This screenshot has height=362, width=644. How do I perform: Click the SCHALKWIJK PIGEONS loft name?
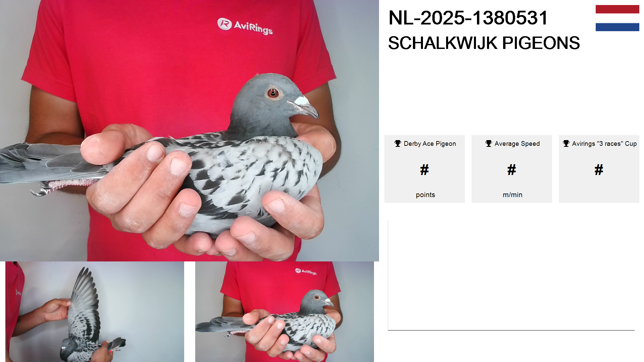(x=484, y=43)
